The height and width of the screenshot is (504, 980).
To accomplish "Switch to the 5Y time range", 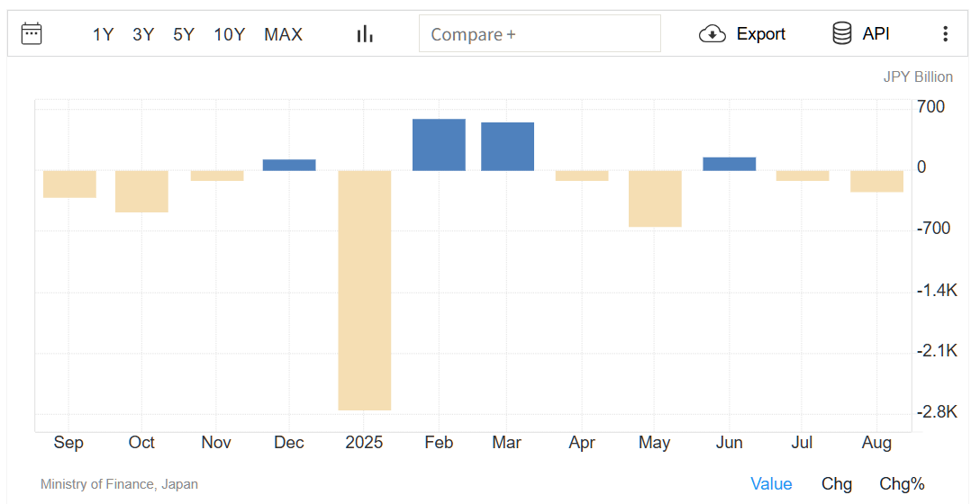I will pos(184,34).
